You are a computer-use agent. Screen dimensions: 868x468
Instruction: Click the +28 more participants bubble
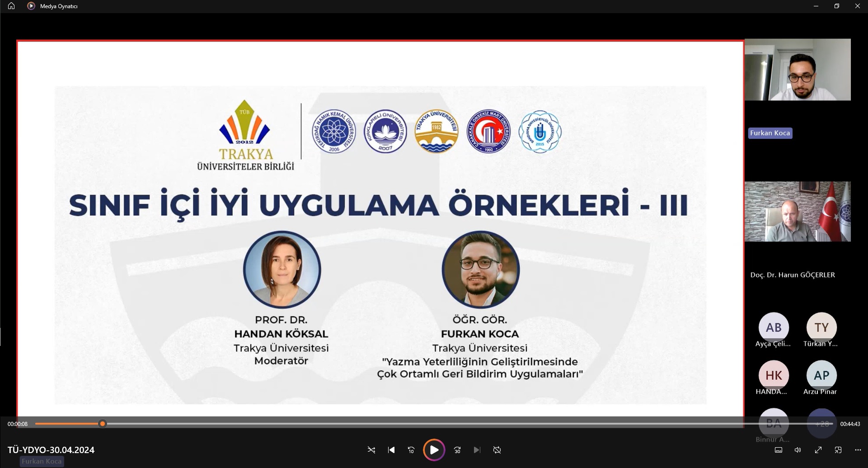821,423
